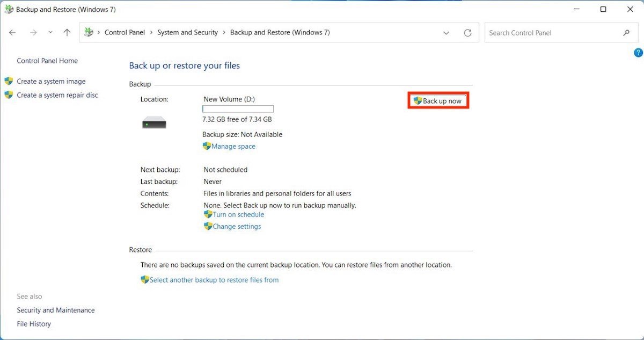The image size is (644, 340).
Task: Click the 'Back up or restore your files' heading
Action: point(185,66)
